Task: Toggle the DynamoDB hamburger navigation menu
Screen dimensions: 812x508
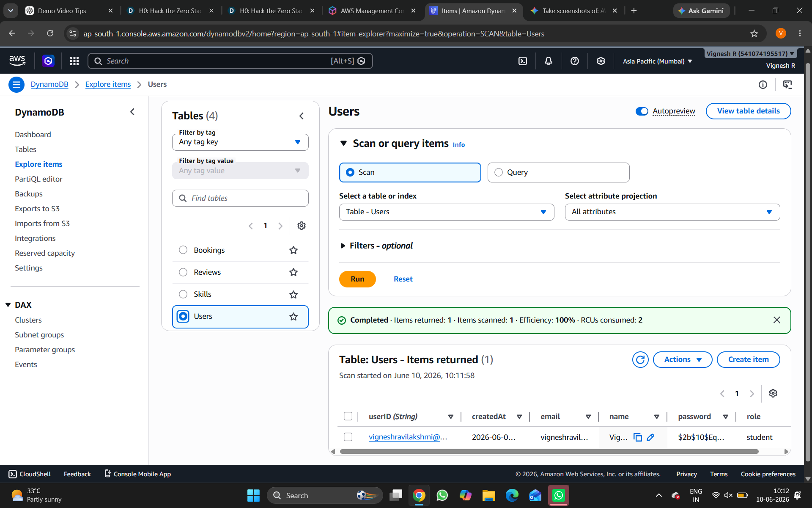Action: tap(16, 85)
